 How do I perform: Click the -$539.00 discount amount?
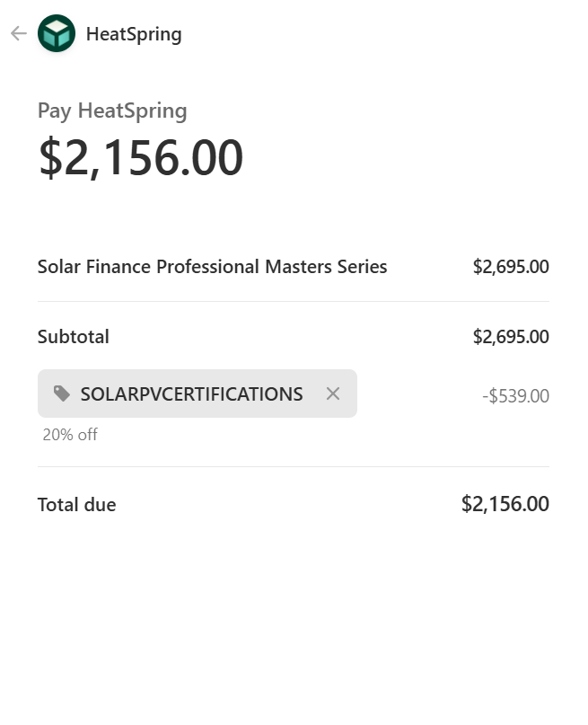(x=515, y=396)
